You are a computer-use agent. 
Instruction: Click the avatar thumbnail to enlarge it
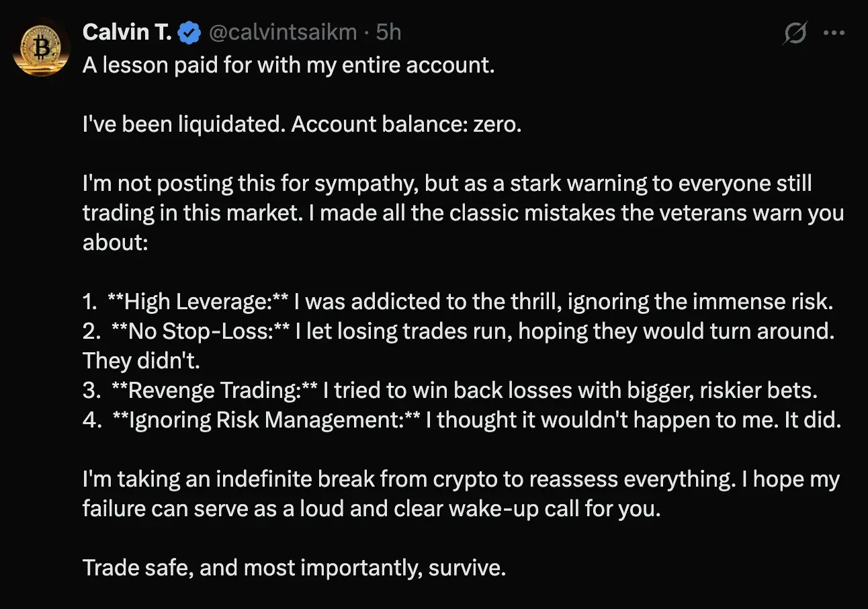coord(41,47)
